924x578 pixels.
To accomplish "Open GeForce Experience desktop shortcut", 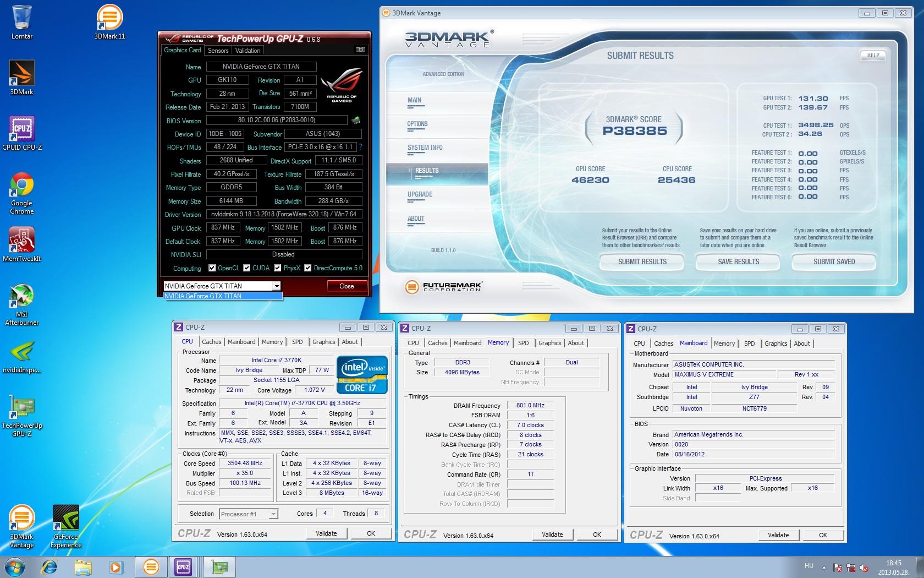I will click(66, 526).
